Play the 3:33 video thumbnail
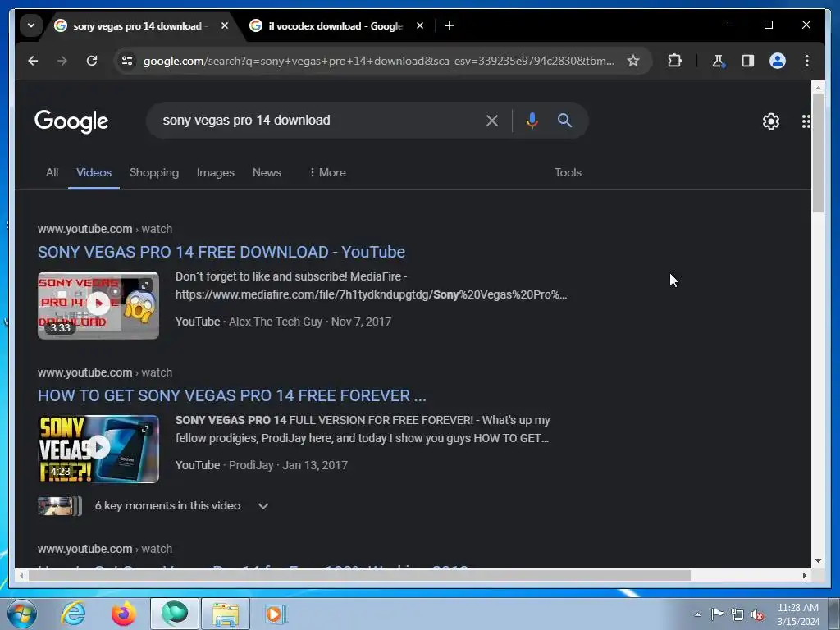The height and width of the screenshot is (630, 840). point(98,305)
